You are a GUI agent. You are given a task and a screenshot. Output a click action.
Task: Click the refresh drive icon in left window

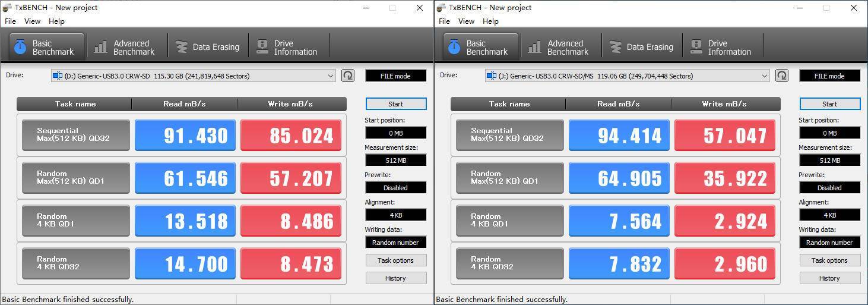pyautogui.click(x=348, y=76)
